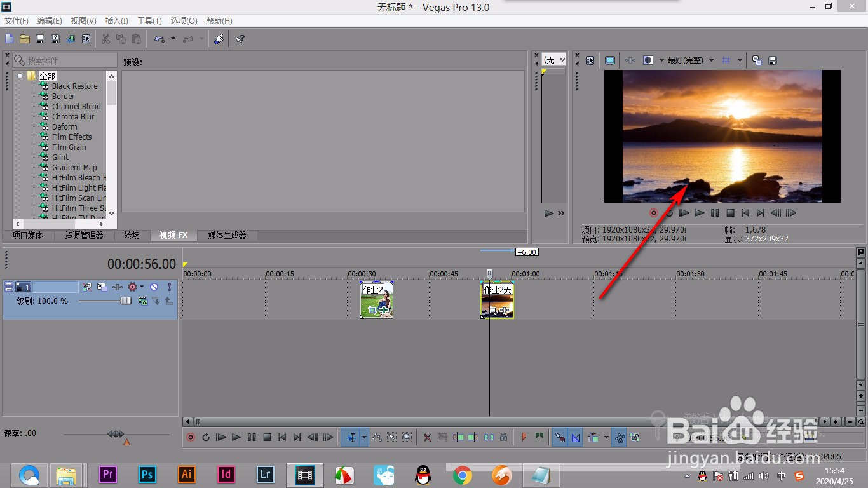This screenshot has width=868, height=488.
Task: Click the 搜索插件 search field
Action: 65,60
